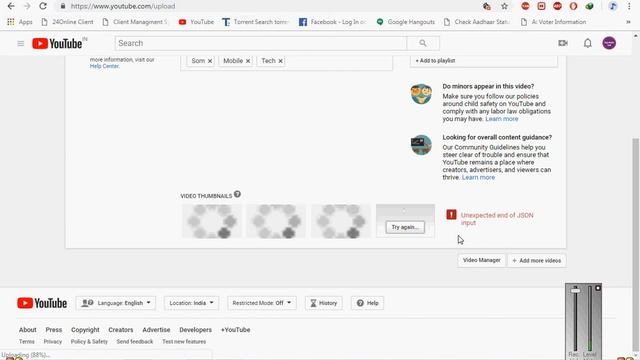640x360 pixels.
Task: Open Voter Information bookmark
Action: 553,22
